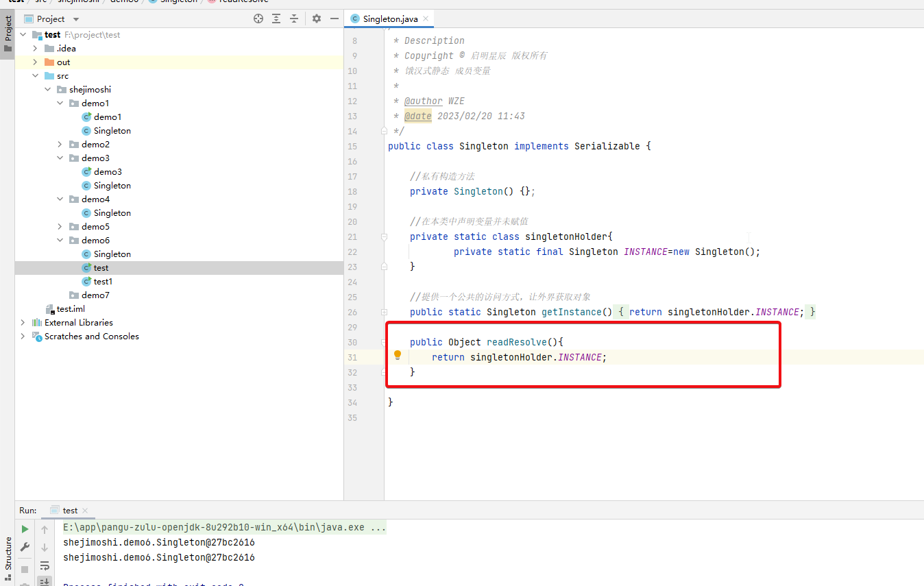
Task: Expand External Libraries node
Action: tap(23, 323)
